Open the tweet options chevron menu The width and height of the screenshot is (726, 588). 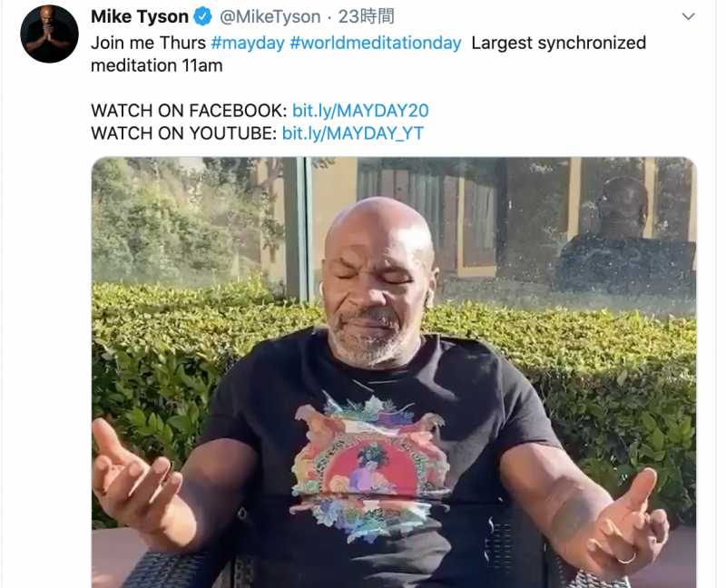[x=688, y=16]
